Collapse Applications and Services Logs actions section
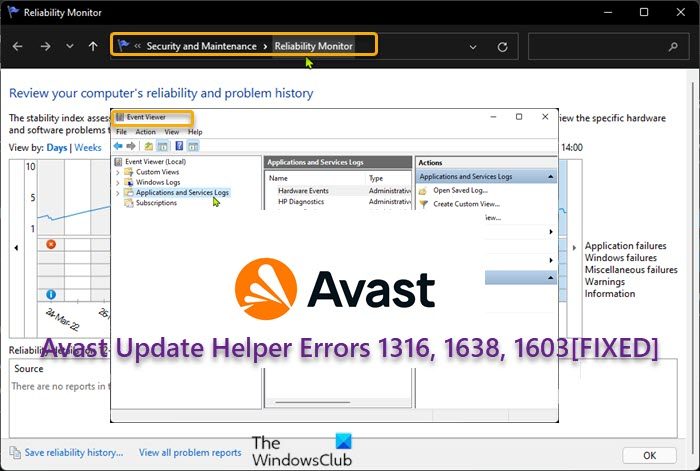The width and height of the screenshot is (700, 471). click(x=550, y=177)
